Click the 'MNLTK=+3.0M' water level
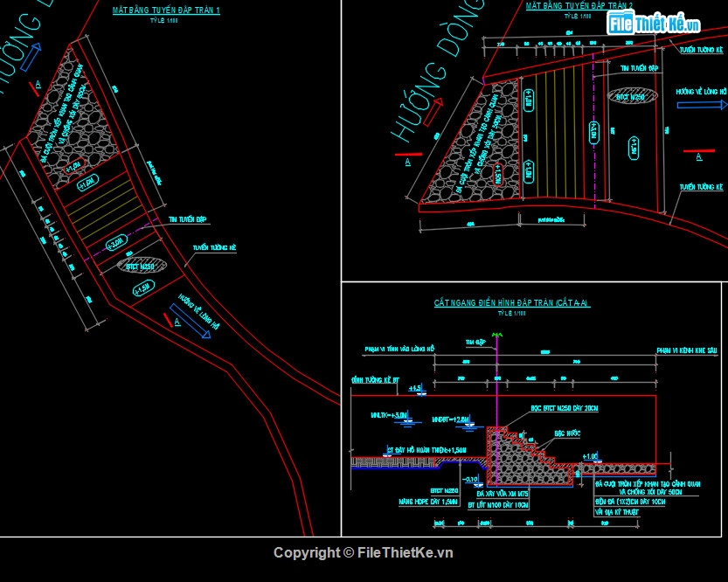This screenshot has width=728, height=582. pyautogui.click(x=389, y=415)
